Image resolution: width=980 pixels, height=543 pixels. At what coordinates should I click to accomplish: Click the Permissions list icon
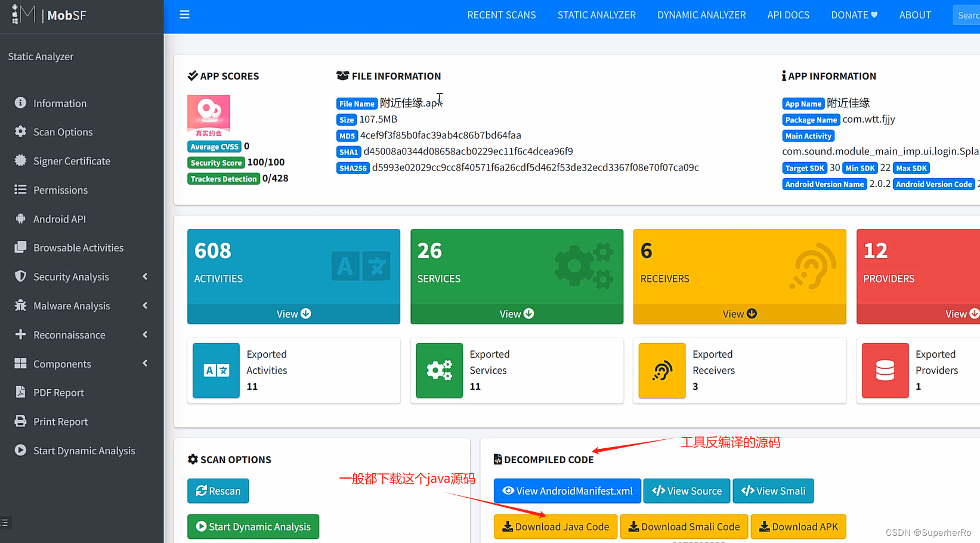point(20,190)
